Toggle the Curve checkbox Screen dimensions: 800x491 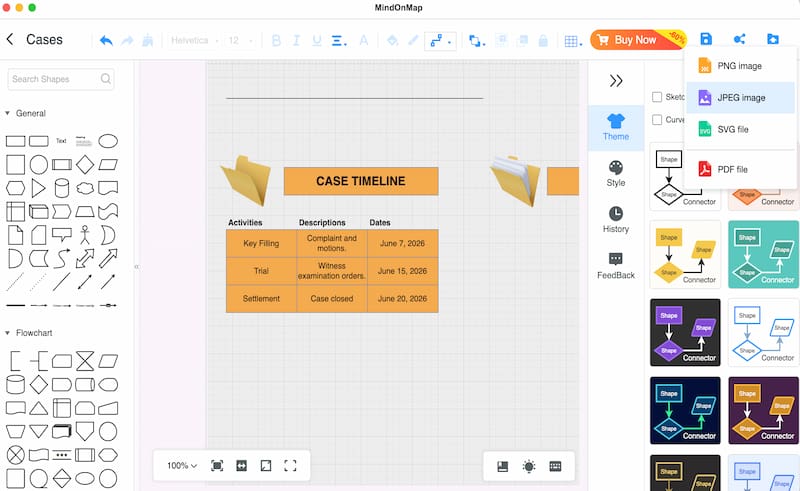pyautogui.click(x=657, y=120)
